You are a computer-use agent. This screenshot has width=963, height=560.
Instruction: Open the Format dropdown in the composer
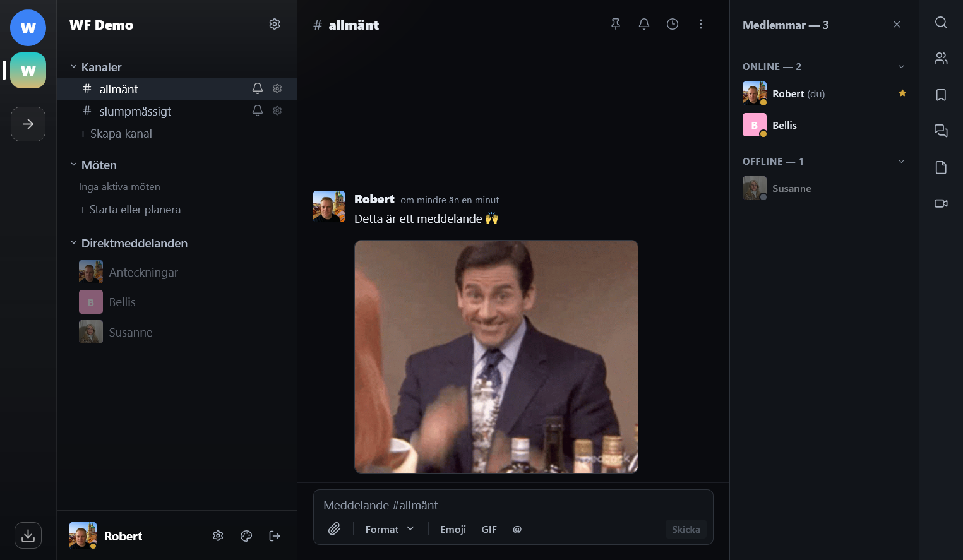(x=389, y=529)
